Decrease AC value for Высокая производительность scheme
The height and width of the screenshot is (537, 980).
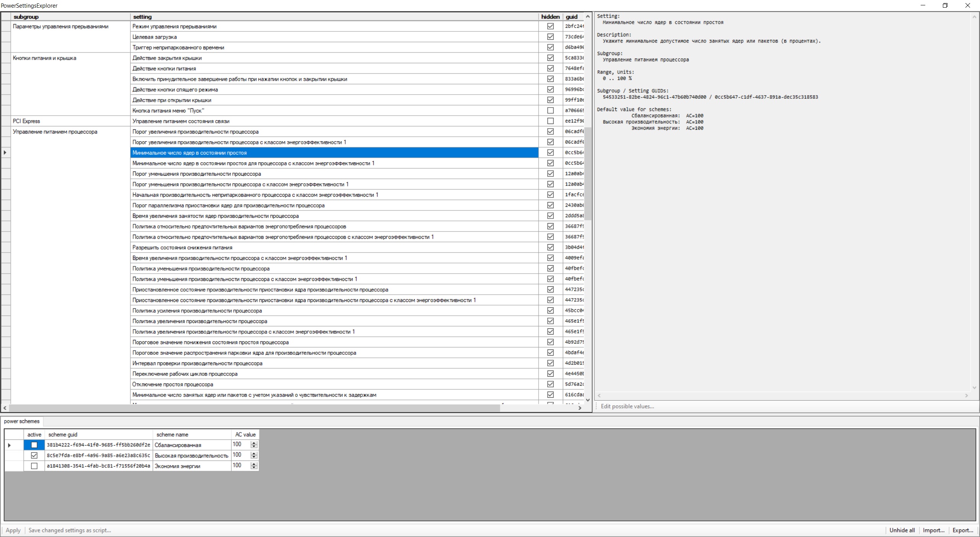coord(254,457)
